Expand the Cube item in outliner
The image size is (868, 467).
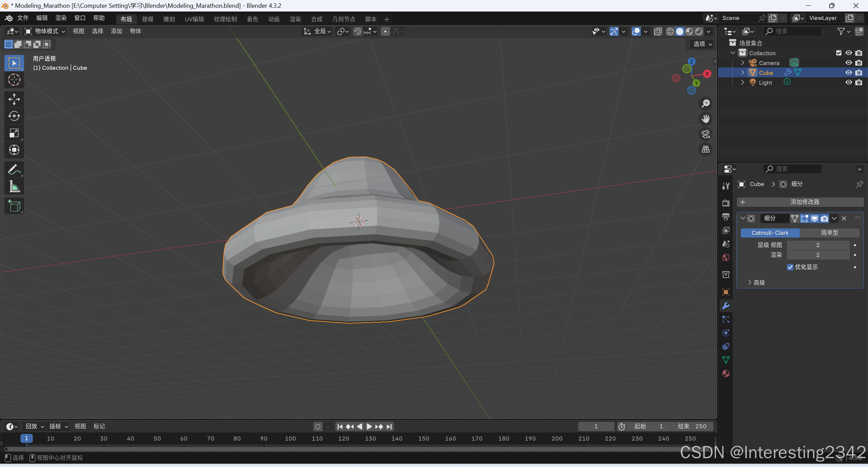[742, 73]
